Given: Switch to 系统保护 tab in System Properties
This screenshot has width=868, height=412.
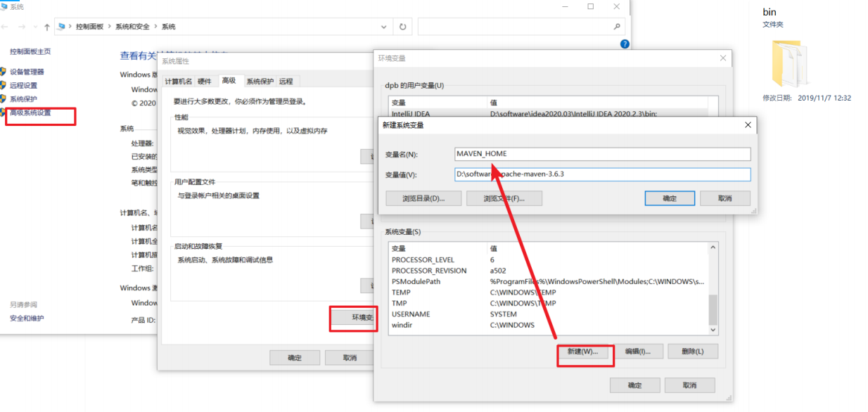Looking at the screenshot, I should tap(260, 82).
